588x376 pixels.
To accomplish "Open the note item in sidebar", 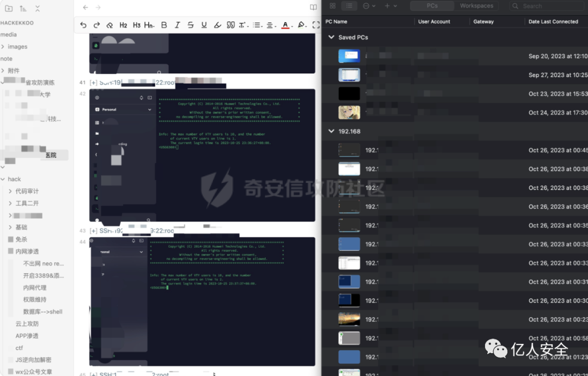I will 7,58.
